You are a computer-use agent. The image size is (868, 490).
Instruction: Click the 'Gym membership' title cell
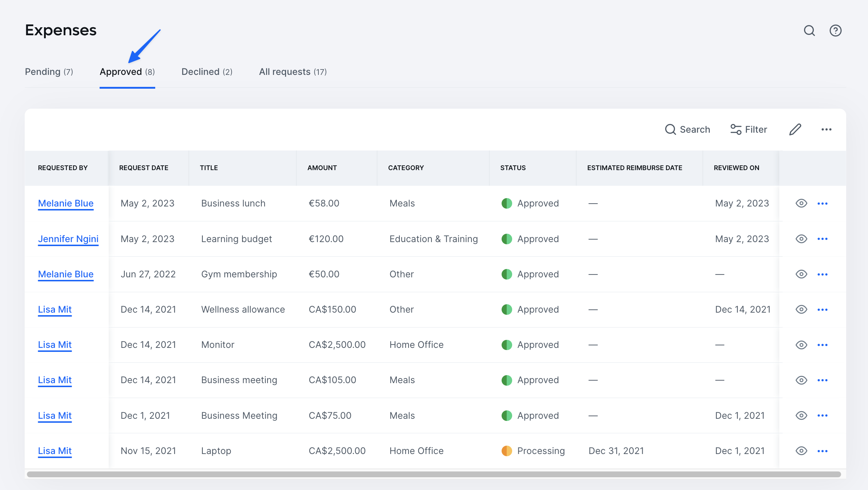point(239,274)
